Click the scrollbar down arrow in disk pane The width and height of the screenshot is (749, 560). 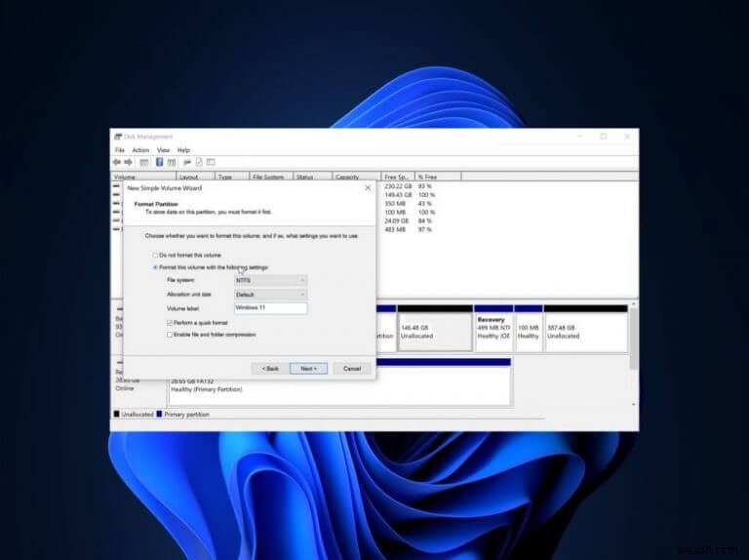point(634,405)
